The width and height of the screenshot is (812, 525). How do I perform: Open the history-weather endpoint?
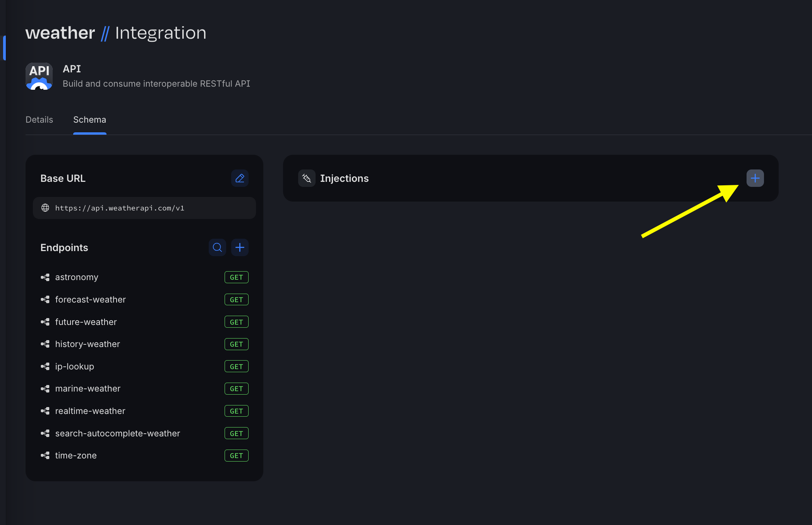click(x=88, y=344)
